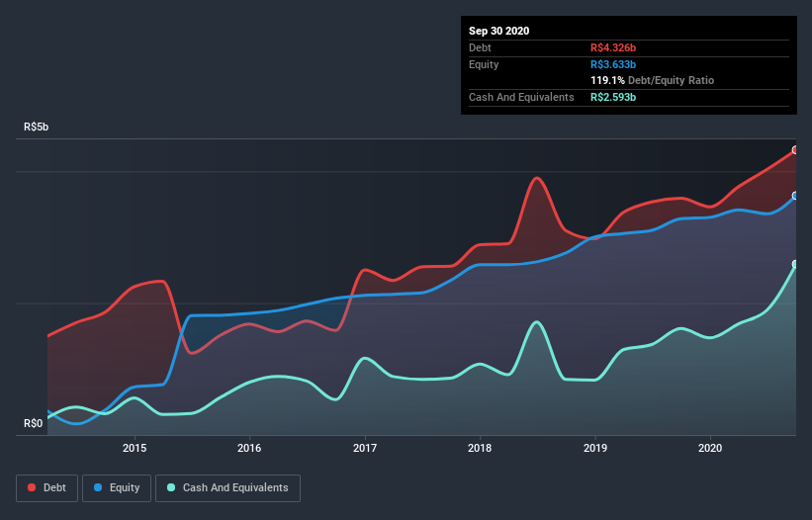The height and width of the screenshot is (520, 812).
Task: Click the teal Cash endpoint marker
Action: (795, 264)
